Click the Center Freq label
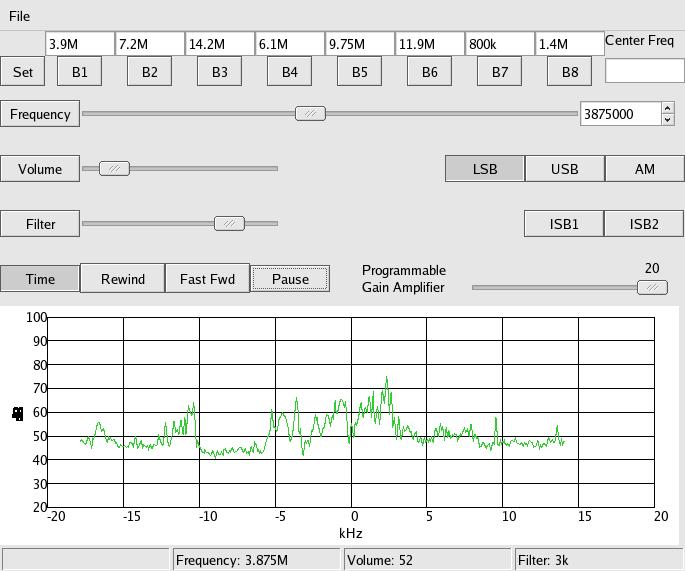 pyautogui.click(x=640, y=41)
